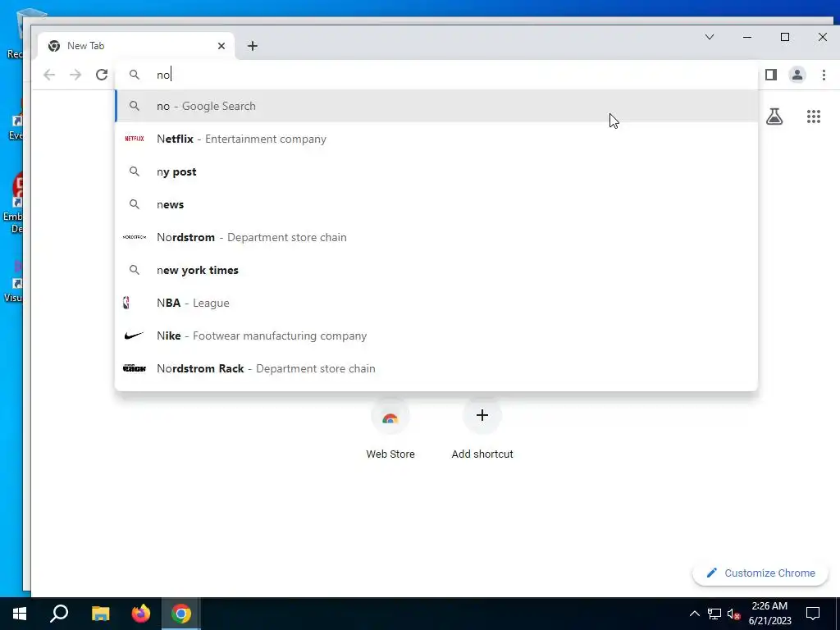Click the Nordstrom Rack logo icon
Viewport: 840px width, 630px height.
135,368
